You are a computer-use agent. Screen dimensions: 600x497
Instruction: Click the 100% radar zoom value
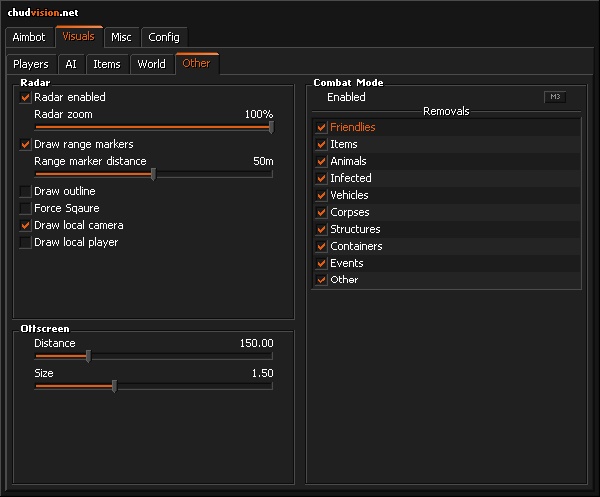(x=259, y=114)
